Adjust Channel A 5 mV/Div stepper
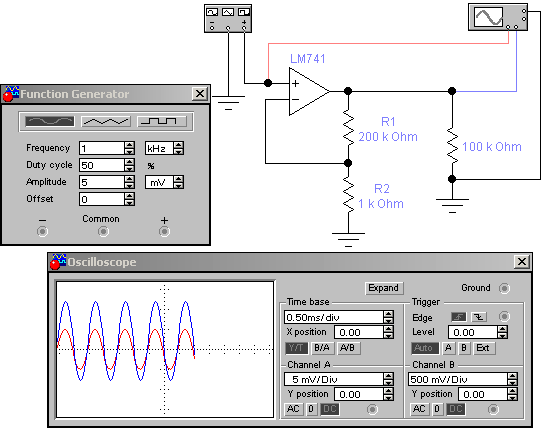This screenshot has height=432, width=548. pyautogui.click(x=388, y=379)
